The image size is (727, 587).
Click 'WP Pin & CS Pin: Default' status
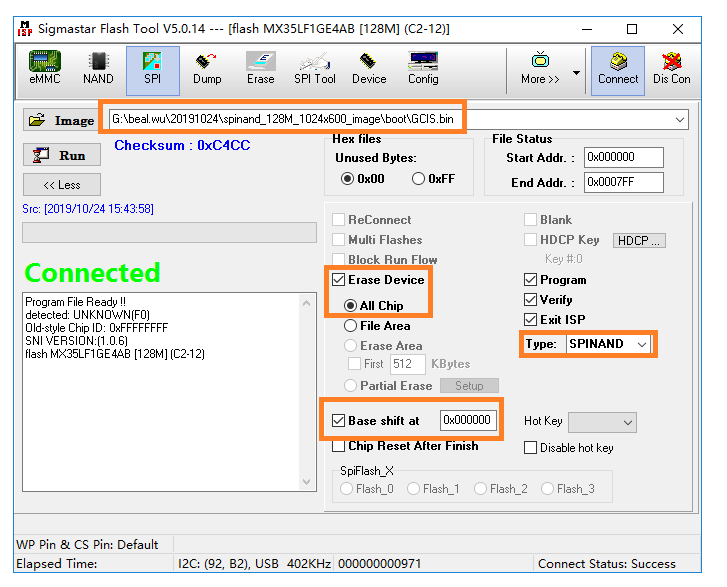[x=87, y=544]
